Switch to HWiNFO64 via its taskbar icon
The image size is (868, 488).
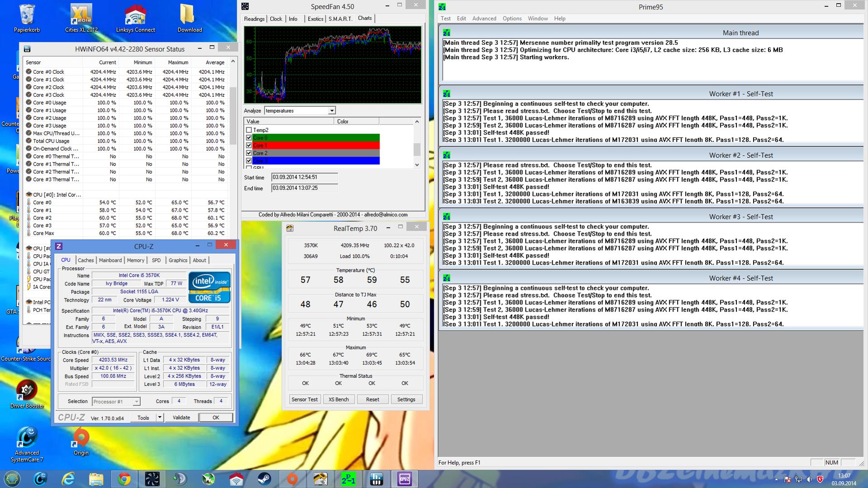tap(376, 479)
